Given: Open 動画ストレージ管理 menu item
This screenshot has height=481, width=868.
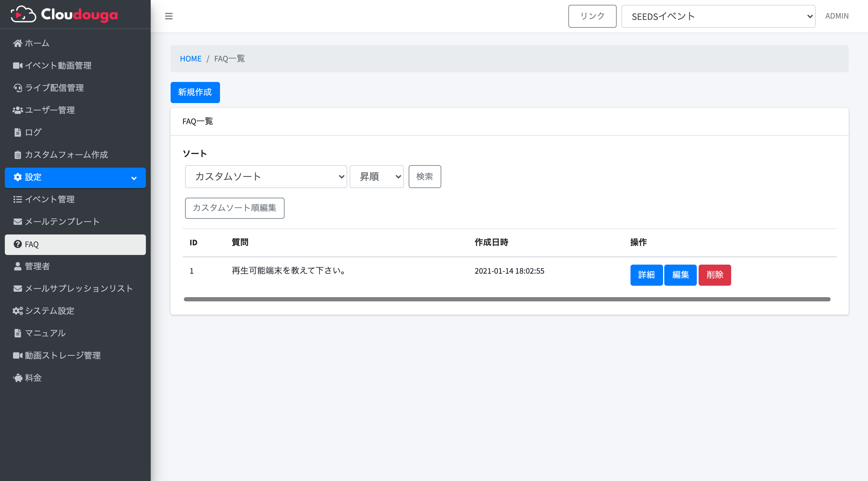Looking at the screenshot, I should (x=75, y=355).
